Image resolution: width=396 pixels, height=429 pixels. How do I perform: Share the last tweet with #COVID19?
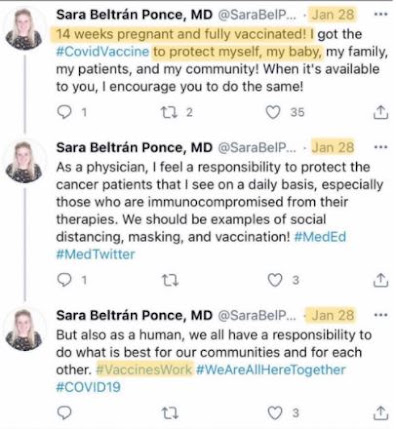click(x=380, y=413)
